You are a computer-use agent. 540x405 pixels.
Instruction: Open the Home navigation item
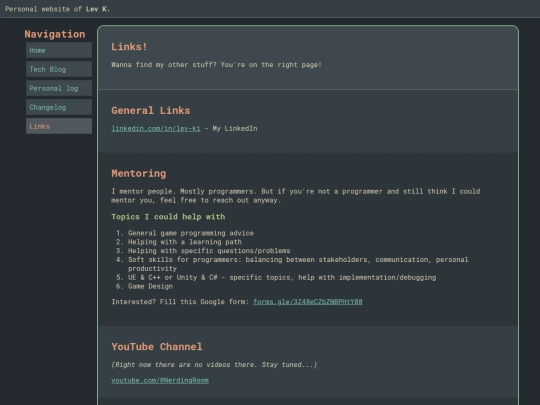pyautogui.click(x=59, y=50)
